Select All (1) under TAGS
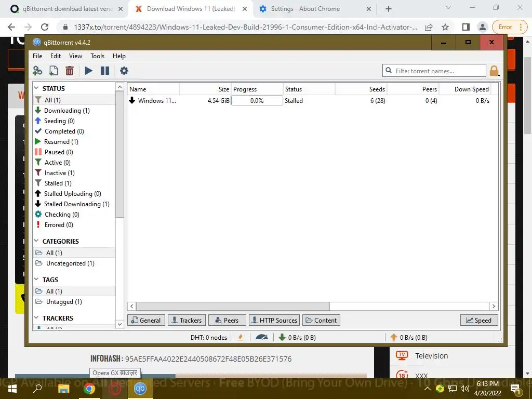The width and height of the screenshot is (532, 399). [74, 291]
